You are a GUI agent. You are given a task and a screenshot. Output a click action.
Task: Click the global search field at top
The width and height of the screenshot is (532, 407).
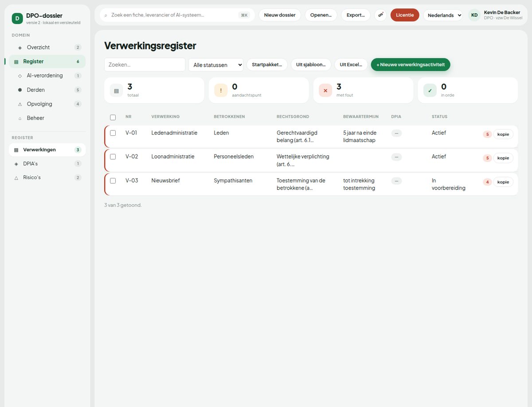(177, 15)
